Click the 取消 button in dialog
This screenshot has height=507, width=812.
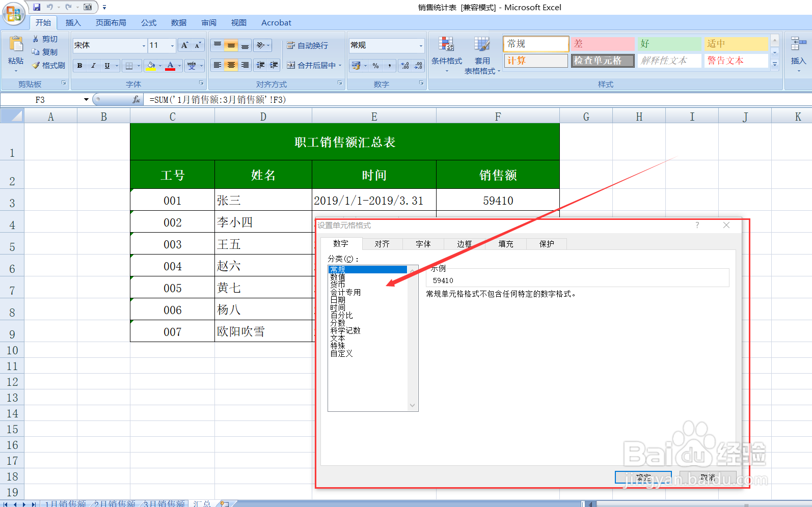(708, 477)
